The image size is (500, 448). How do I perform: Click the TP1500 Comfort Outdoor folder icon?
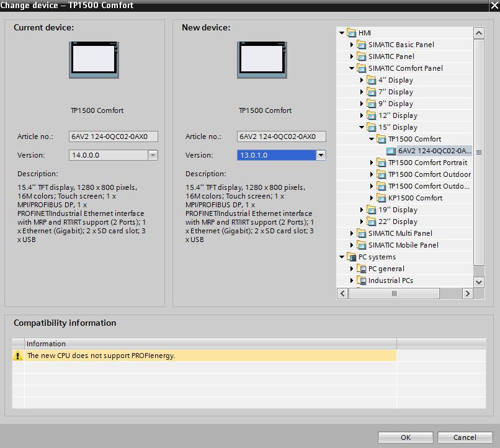[x=381, y=174]
